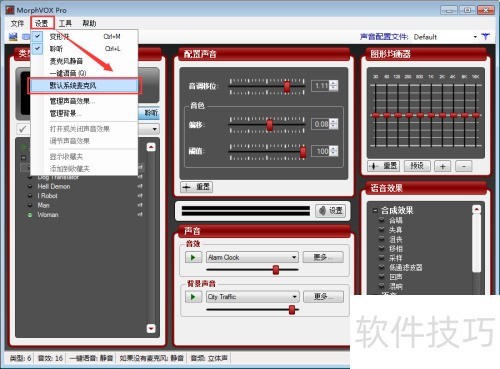Play the Alarm Clock sound effect
This screenshot has width=500, height=369.
point(193,257)
